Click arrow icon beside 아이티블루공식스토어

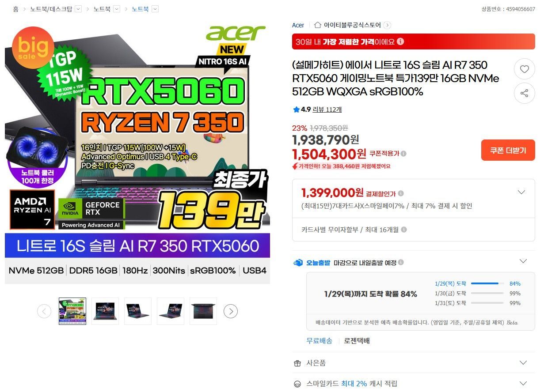[x=387, y=25]
